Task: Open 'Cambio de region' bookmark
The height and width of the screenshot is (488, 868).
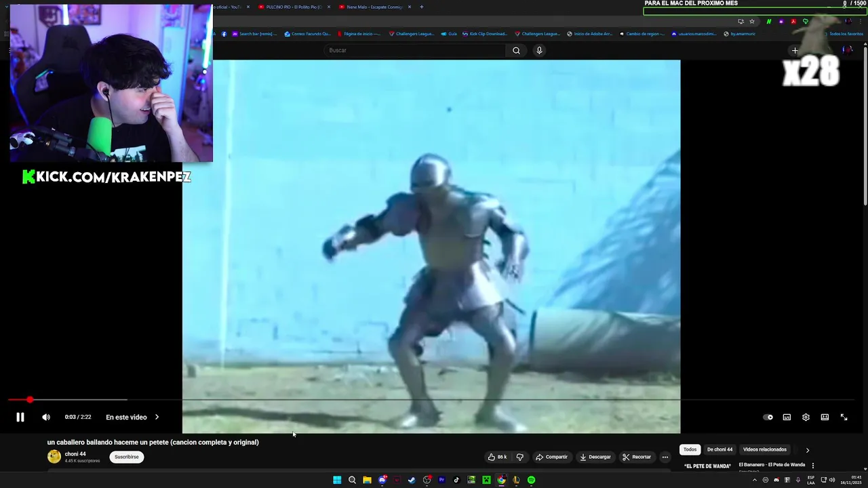Action: coord(642,33)
